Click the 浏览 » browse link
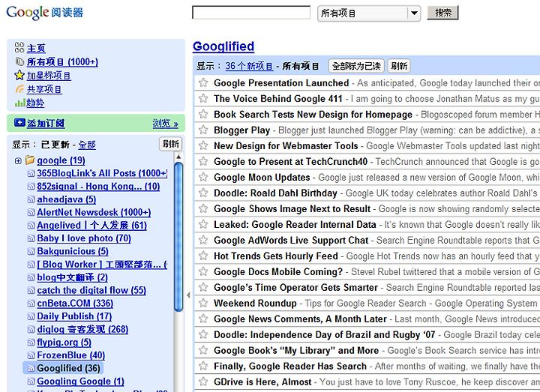 165,123
